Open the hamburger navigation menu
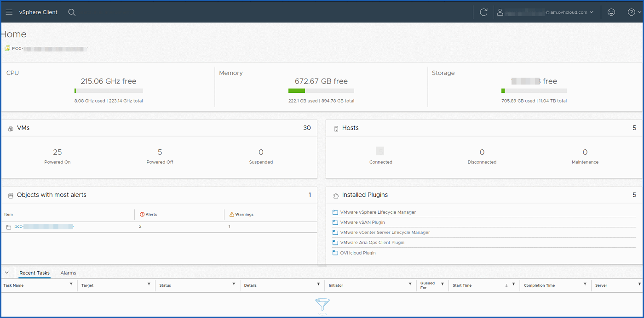Image resolution: width=644 pixels, height=318 pixels. pyautogui.click(x=9, y=12)
